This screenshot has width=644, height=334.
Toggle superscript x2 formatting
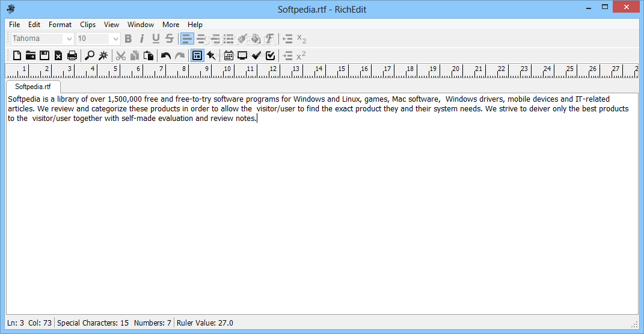click(301, 55)
